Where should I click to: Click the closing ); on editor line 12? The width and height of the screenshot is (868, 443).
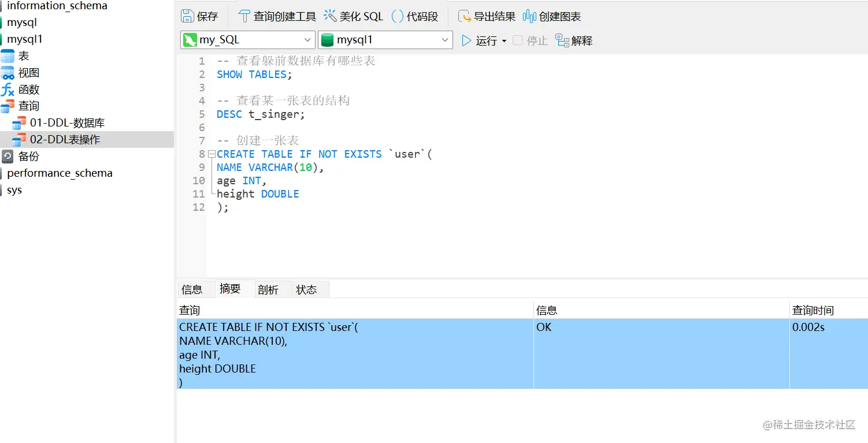tap(223, 207)
